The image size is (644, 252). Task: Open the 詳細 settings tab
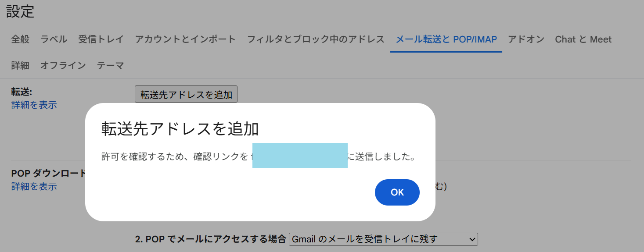[x=20, y=66]
